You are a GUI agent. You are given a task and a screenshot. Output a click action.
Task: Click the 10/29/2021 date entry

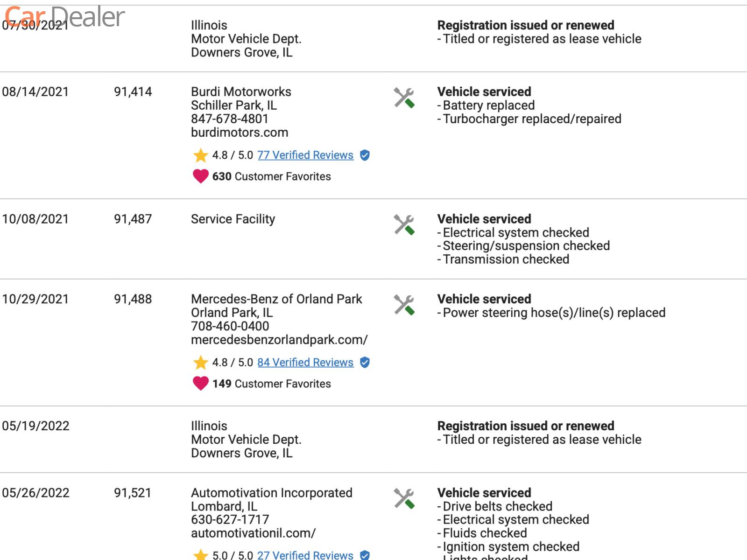pyautogui.click(x=35, y=299)
